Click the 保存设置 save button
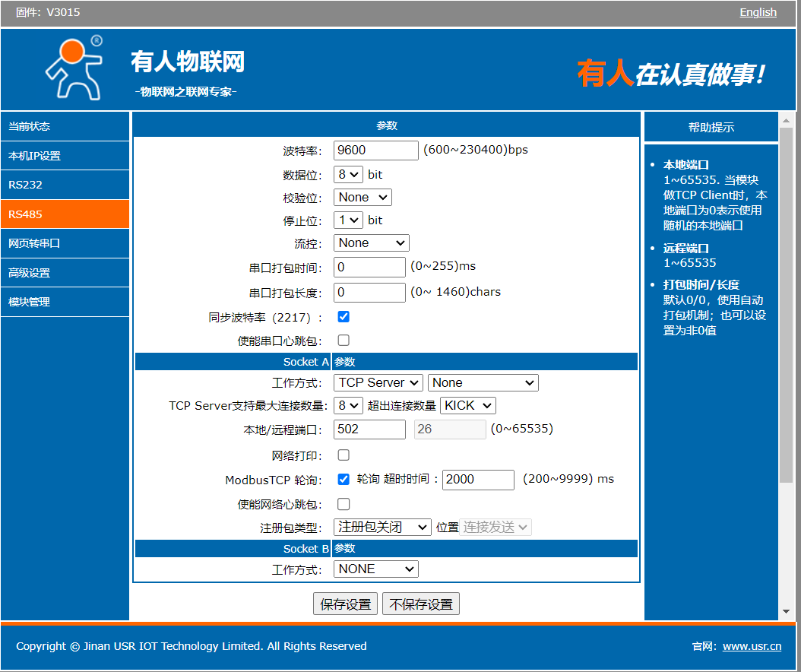Image resolution: width=801 pixels, height=672 pixels. 345,604
